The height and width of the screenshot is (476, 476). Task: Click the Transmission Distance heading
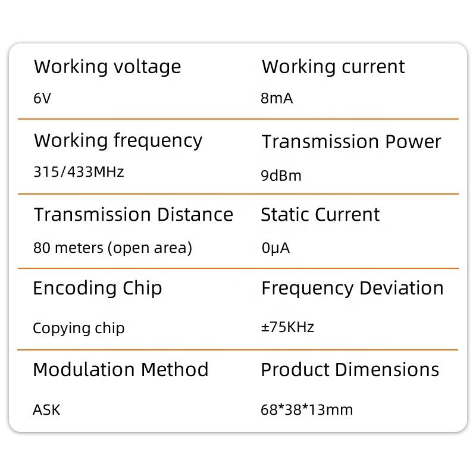tap(133, 214)
